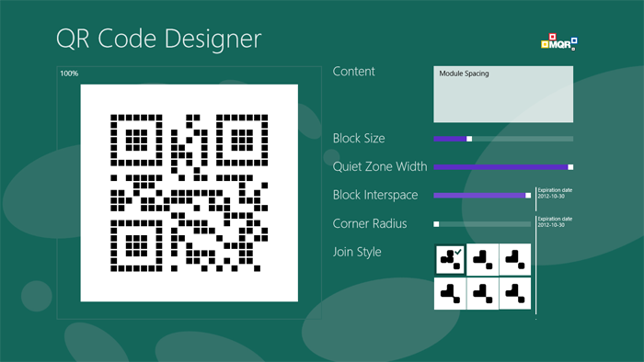The width and height of the screenshot is (644, 362).
Task: Pick the bottom-row middle join style tile
Action: [x=483, y=293]
